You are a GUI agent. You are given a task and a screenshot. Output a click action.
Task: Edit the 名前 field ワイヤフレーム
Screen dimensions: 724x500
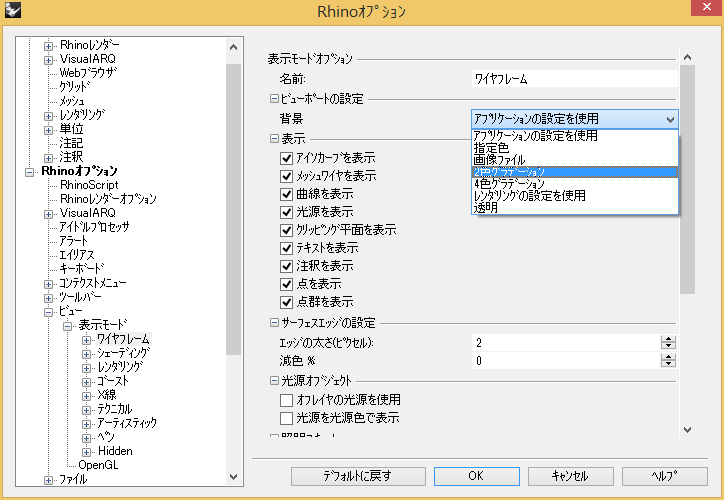click(574, 79)
